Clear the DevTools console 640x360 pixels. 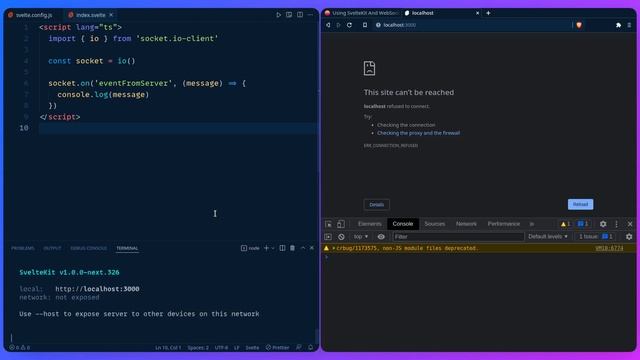tap(341, 237)
